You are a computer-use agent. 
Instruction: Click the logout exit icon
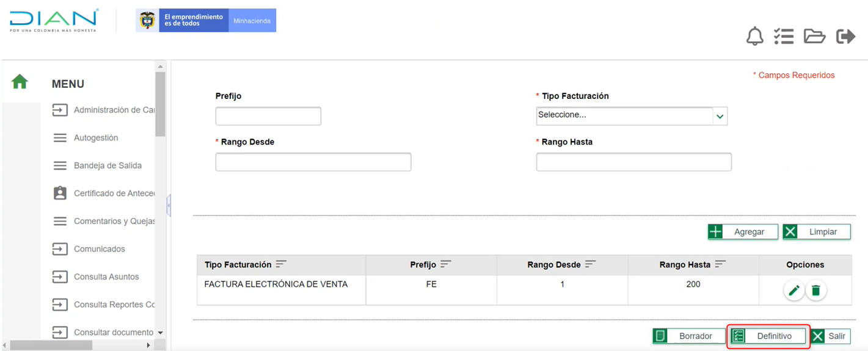tap(845, 37)
